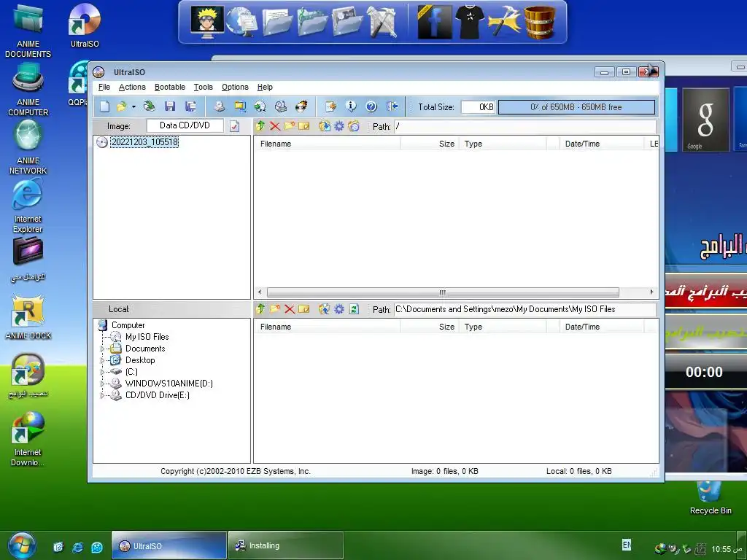Click New Folder icon in Local toolbar
The width and height of the screenshot is (747, 560).
(275, 309)
